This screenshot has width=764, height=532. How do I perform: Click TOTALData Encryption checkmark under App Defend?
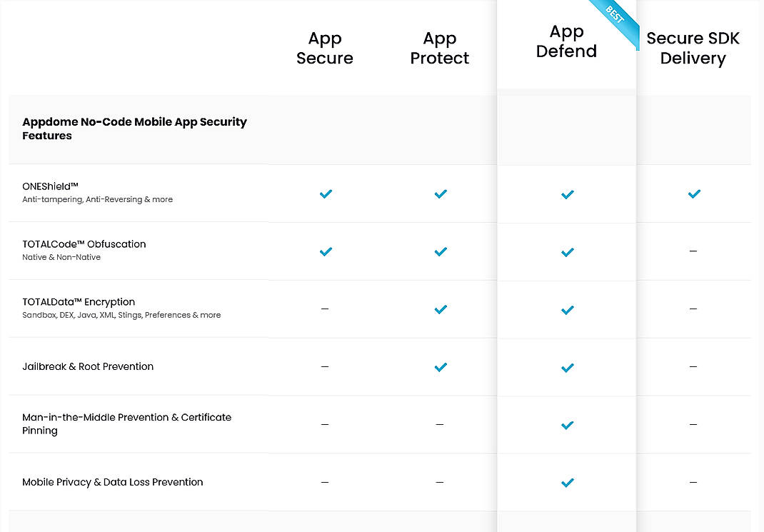click(567, 309)
